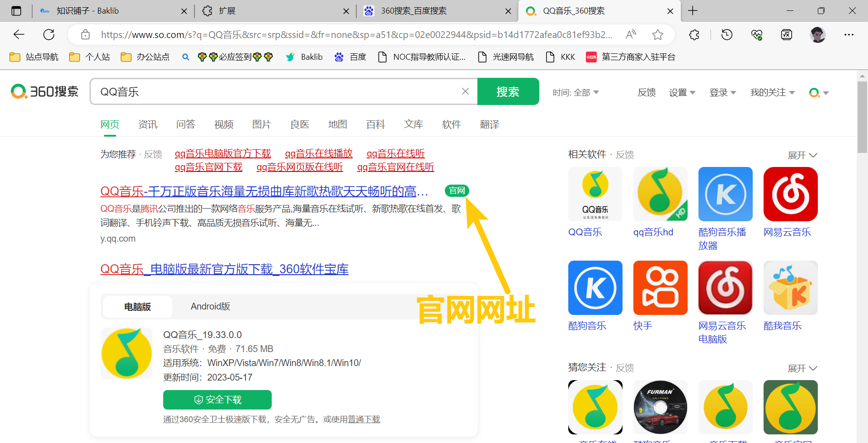Open a new browser tab
The image size is (868, 443).
(693, 11)
